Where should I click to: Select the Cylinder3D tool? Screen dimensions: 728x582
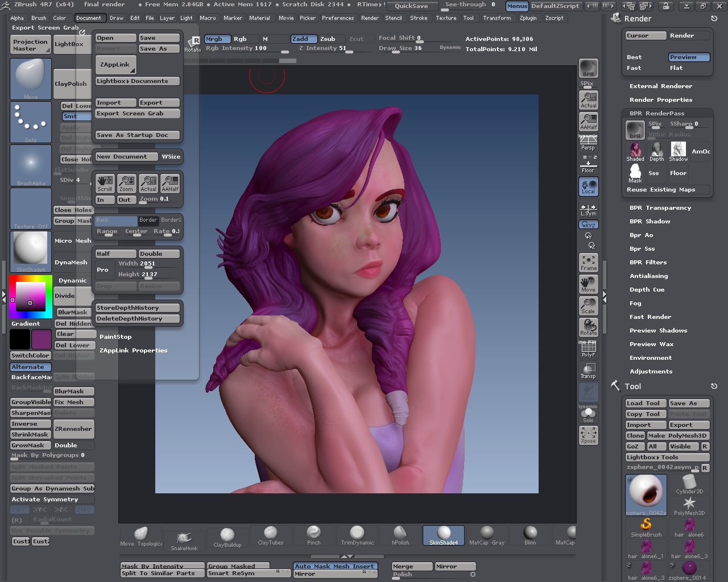pos(689,484)
